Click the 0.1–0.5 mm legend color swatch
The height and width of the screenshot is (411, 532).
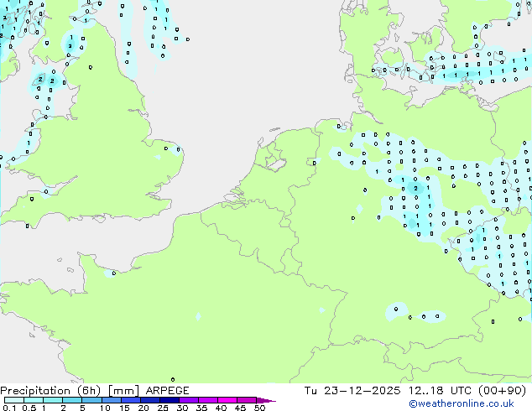coord(14,400)
